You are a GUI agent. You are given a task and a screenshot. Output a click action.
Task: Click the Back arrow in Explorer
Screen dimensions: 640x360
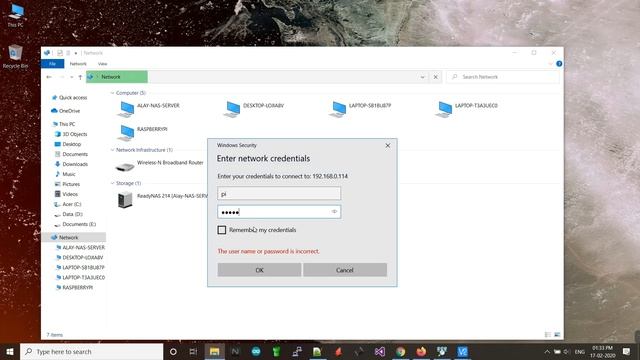coord(49,77)
